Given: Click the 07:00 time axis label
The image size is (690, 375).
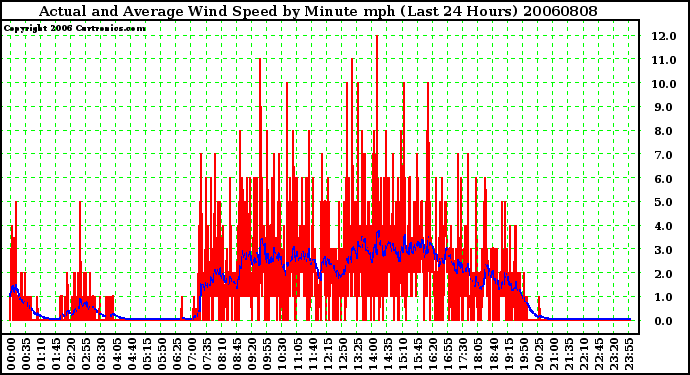Looking at the screenshot, I should pyautogui.click(x=191, y=354).
